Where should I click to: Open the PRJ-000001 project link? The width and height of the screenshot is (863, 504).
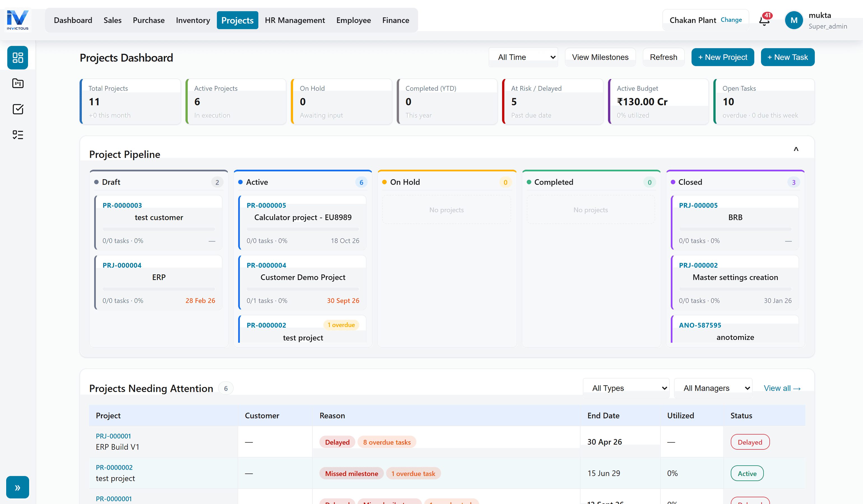coord(113,436)
